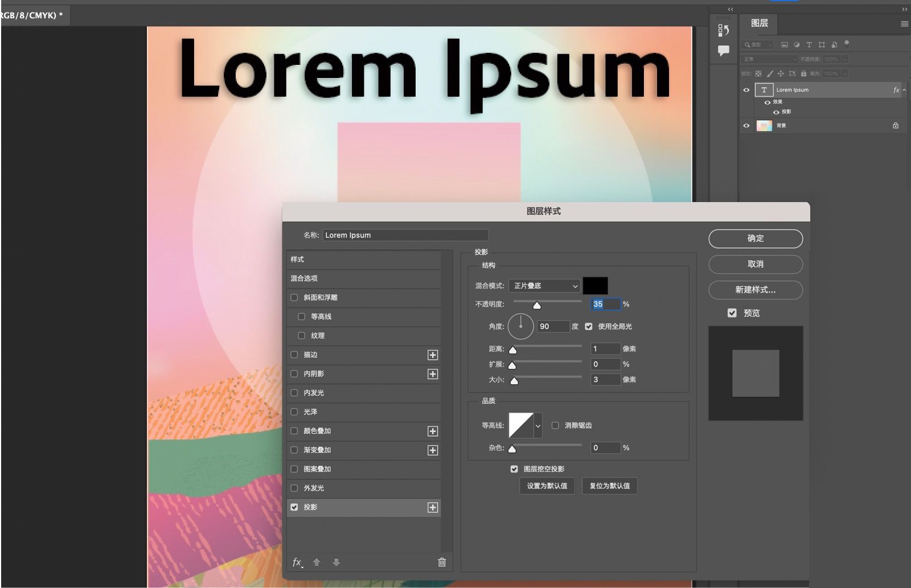Enable the 图案叠加 checkbox
The height and width of the screenshot is (588, 911).
pyautogui.click(x=294, y=469)
